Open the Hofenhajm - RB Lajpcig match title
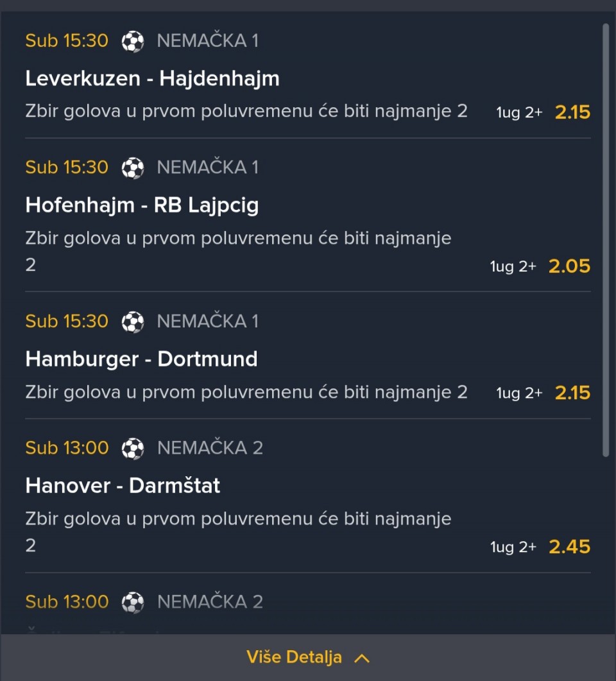 142,205
